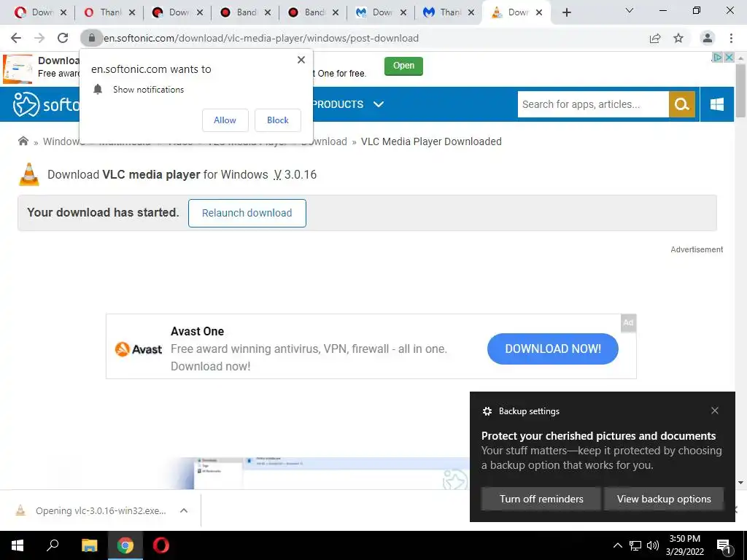Click the VLC cone icon beside title
747x560 pixels.
pyautogui.click(x=28, y=174)
